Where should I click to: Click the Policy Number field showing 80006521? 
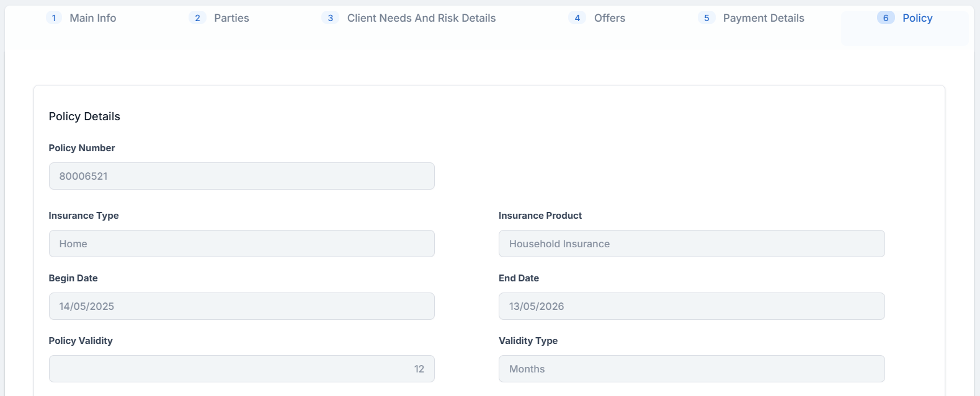pyautogui.click(x=241, y=176)
